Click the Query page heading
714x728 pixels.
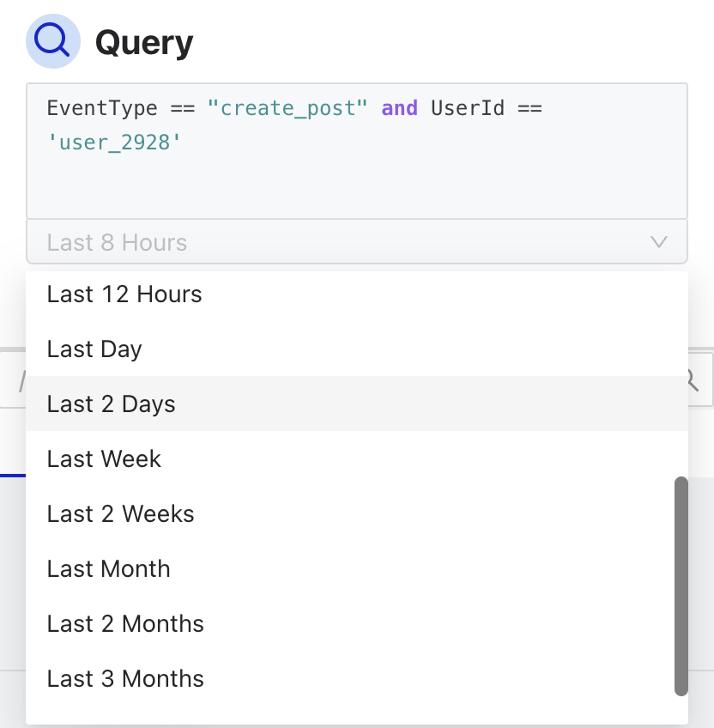[x=144, y=40]
